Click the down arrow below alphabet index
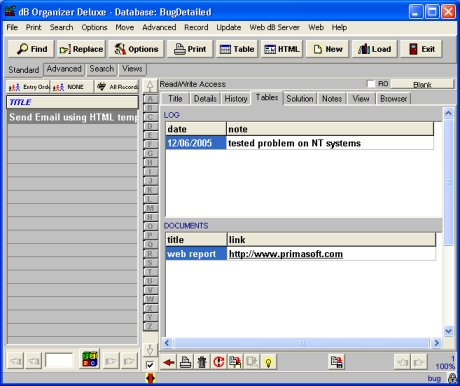 (150, 350)
